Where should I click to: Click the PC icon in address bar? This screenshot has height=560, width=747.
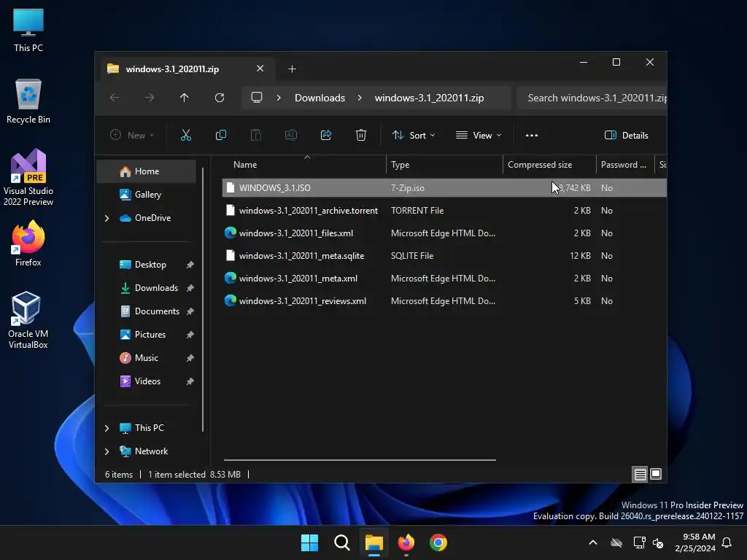click(x=257, y=98)
